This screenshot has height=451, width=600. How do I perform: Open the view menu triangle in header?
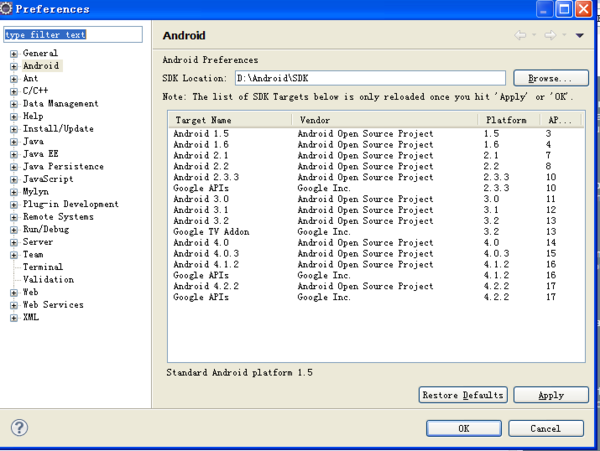click(x=579, y=35)
